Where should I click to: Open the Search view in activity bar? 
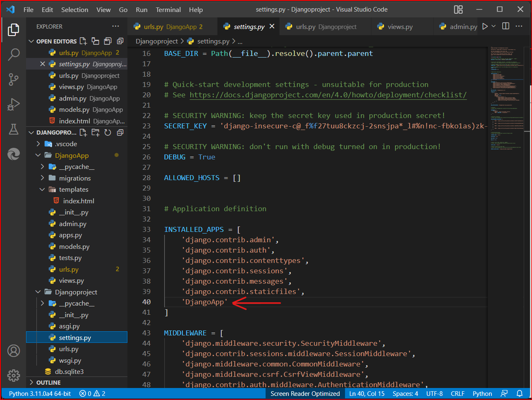click(14, 54)
